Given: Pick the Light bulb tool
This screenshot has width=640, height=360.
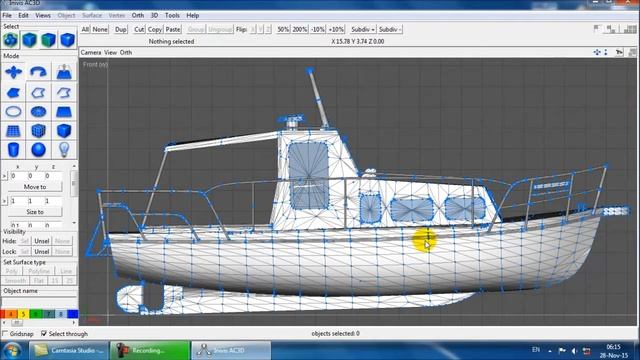Looking at the screenshot, I should coord(64,149).
